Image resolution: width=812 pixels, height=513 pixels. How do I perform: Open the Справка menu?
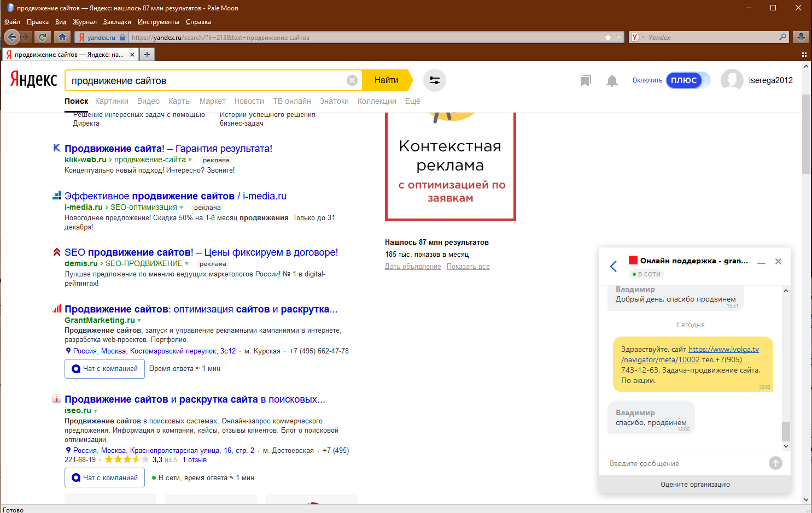pos(198,22)
